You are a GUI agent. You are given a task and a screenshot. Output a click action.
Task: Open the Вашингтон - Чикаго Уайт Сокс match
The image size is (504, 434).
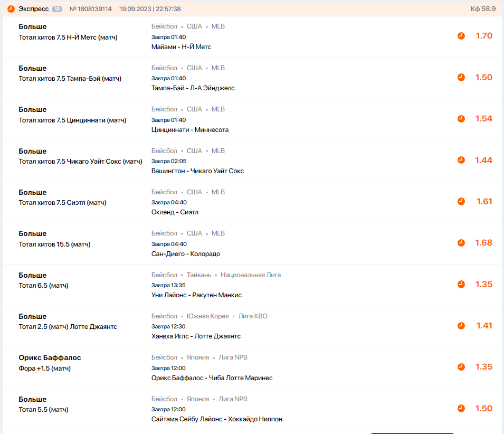(198, 171)
